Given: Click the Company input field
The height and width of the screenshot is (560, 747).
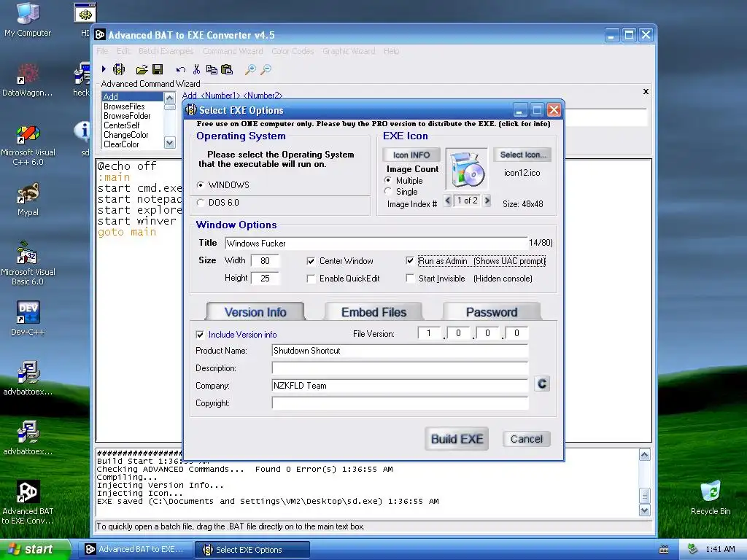Looking at the screenshot, I should point(400,386).
